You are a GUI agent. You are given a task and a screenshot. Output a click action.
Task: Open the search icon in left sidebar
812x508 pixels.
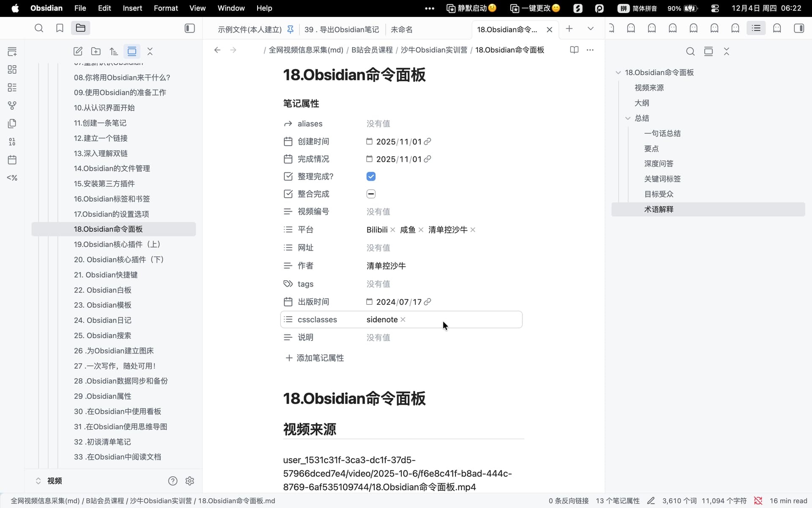39,28
